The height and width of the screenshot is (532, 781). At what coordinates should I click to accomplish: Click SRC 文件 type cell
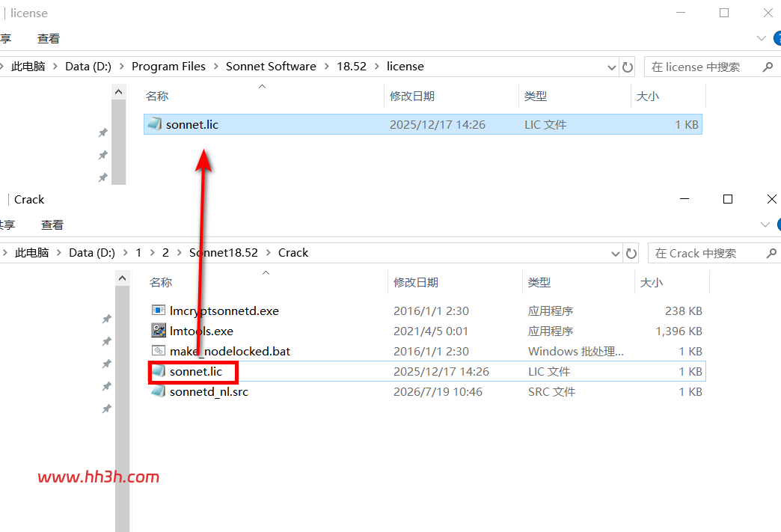pos(551,392)
